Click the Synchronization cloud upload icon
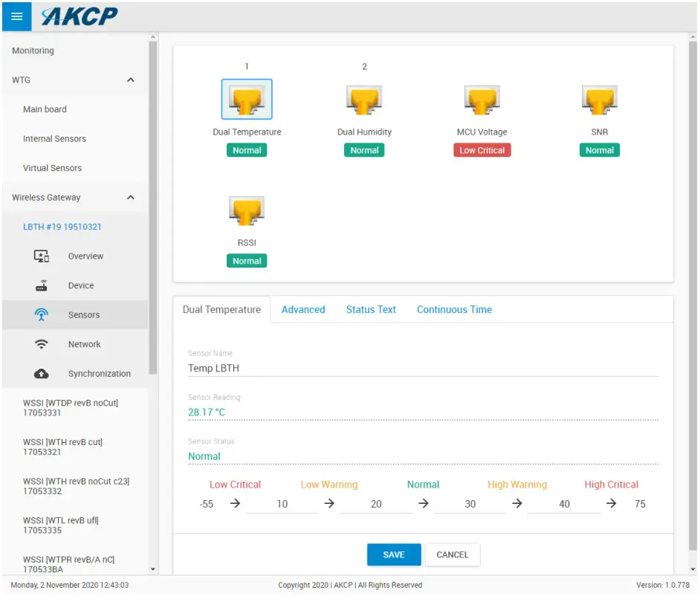700x599 pixels. (x=42, y=374)
